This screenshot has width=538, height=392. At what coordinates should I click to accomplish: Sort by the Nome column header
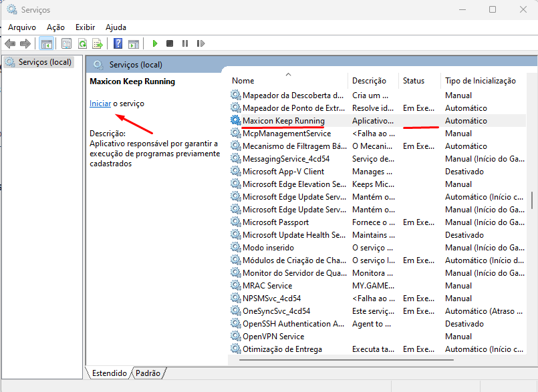point(288,81)
